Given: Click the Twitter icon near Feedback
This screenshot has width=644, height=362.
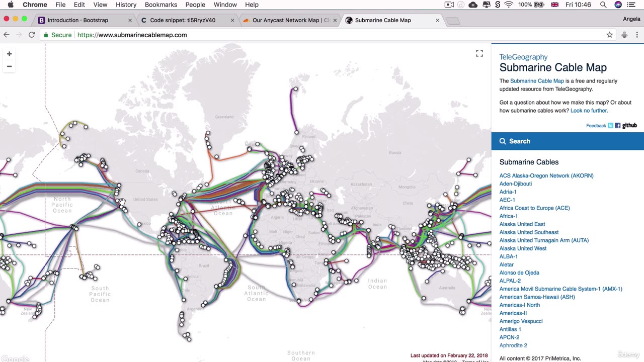Looking at the screenshot, I should 610,126.
